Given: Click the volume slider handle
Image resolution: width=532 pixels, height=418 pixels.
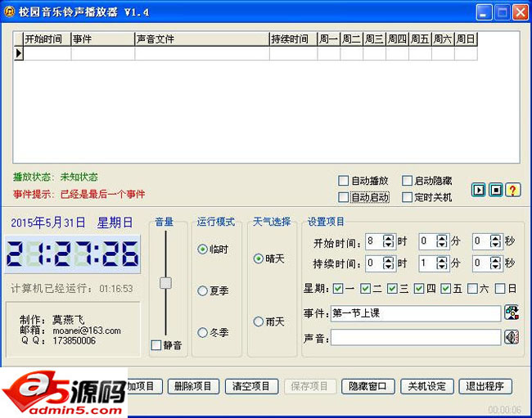Looking at the screenshot, I should coord(165,282).
